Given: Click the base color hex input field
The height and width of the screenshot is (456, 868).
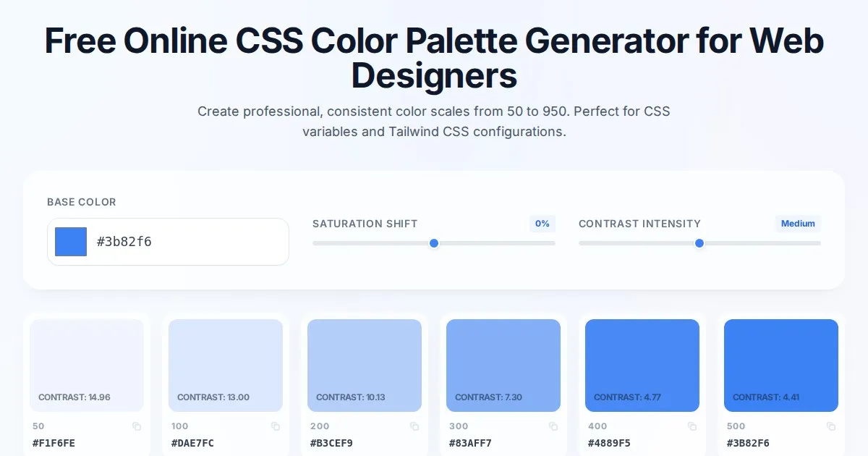Looking at the screenshot, I should [188, 242].
